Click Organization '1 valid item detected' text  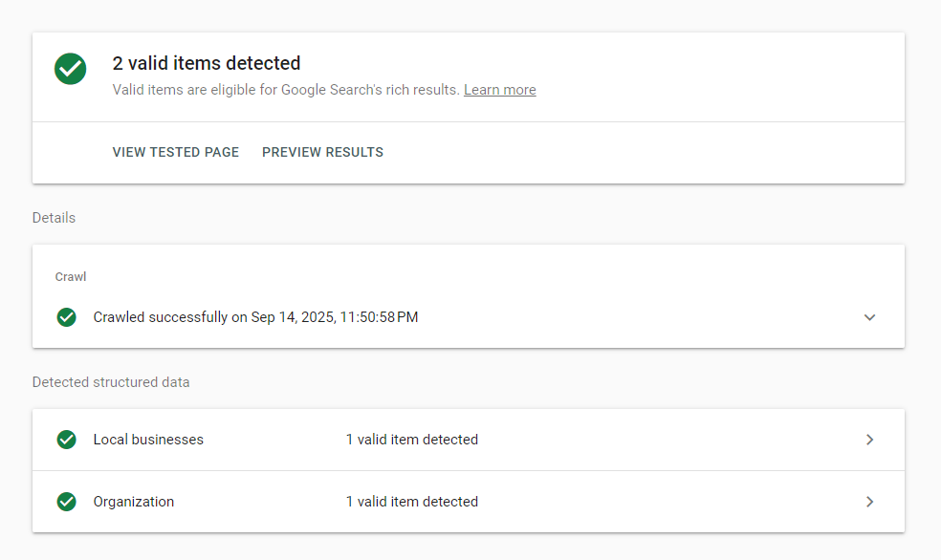click(x=411, y=502)
